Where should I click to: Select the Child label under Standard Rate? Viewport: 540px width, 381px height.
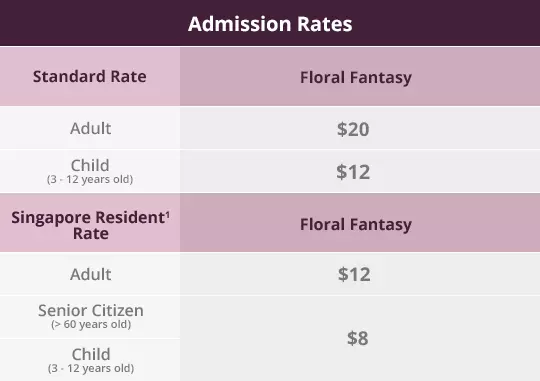point(90,165)
